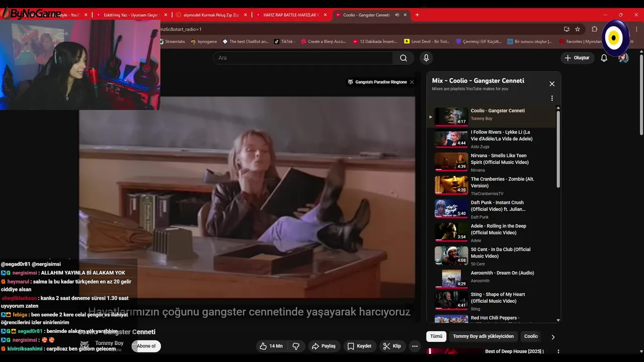The height and width of the screenshot is (362, 644).
Task: Open Nirvana - Smells Like Teen Spirit
Action: tap(492, 162)
